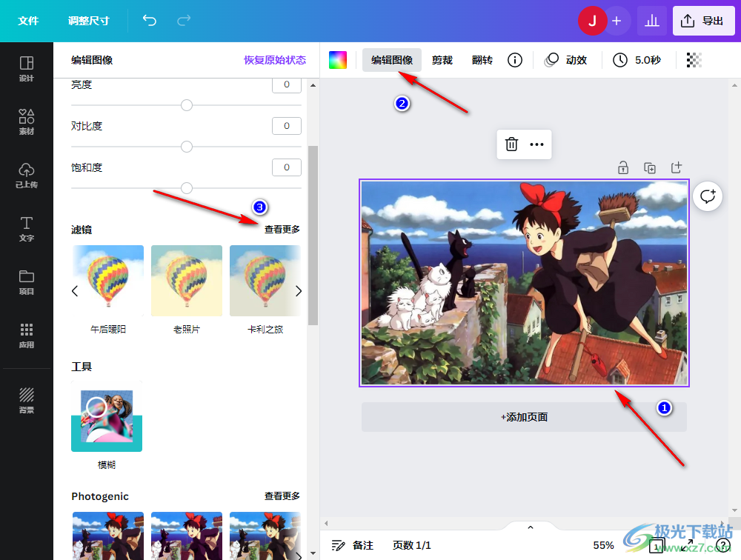
Task: Expand the page thumbnails up chevron
Action: [531, 527]
